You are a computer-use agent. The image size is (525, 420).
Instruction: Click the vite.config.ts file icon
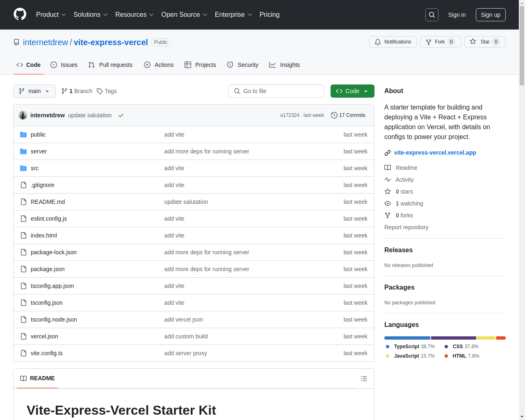pos(23,353)
